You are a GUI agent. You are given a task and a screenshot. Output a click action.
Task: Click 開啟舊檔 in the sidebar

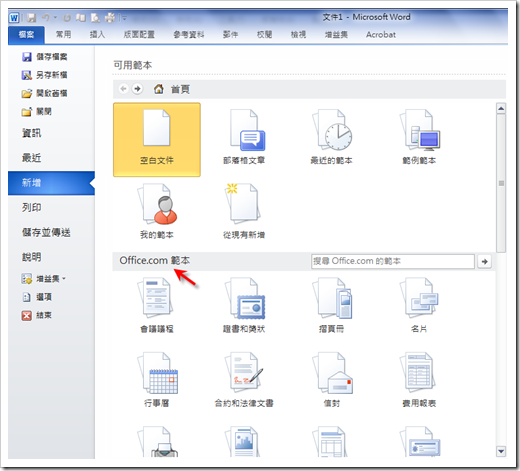[45, 93]
